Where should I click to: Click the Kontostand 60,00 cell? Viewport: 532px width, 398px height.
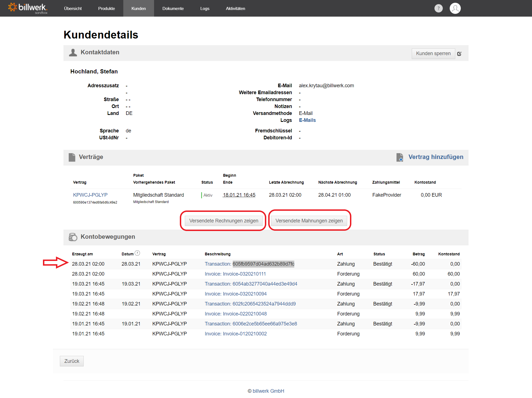point(454,274)
